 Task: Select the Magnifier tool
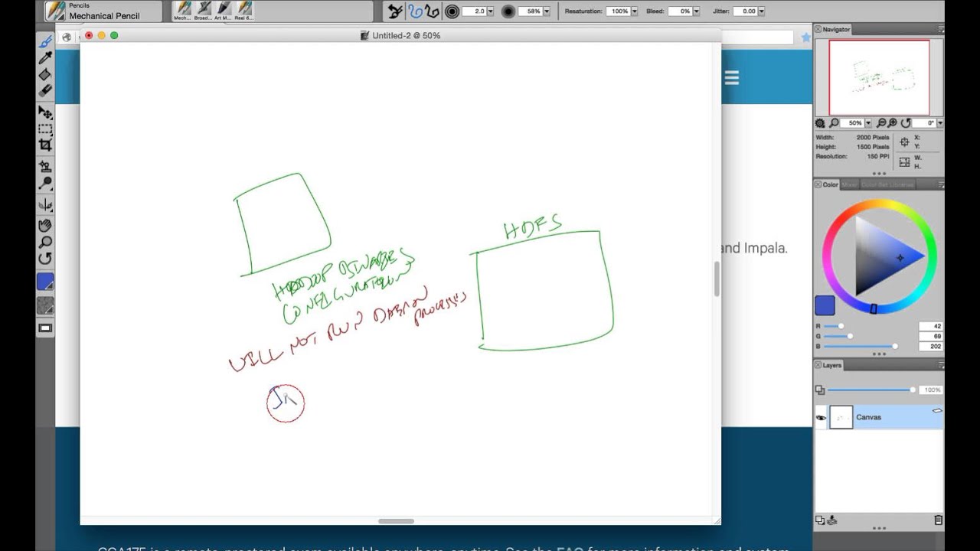point(45,242)
